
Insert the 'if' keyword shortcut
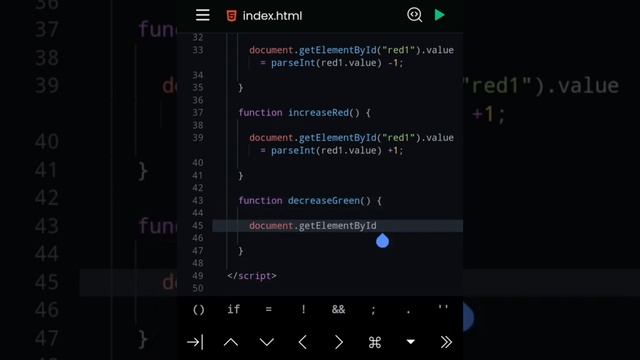(233, 309)
